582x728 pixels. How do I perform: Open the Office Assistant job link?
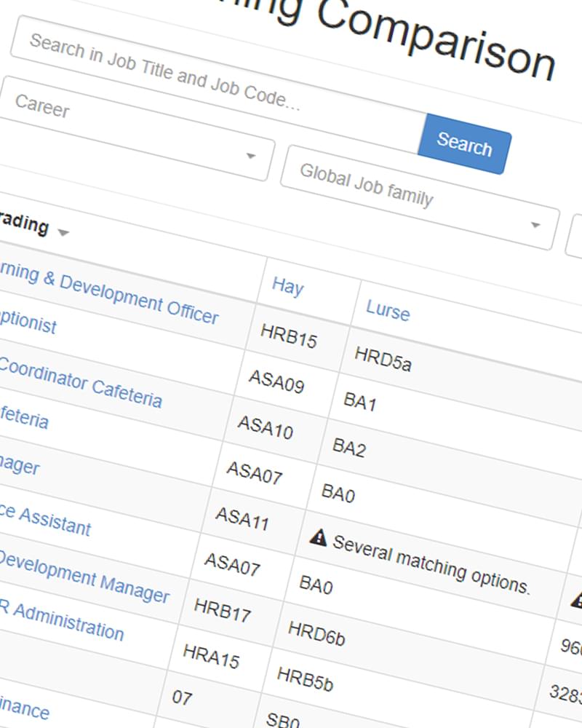(x=46, y=520)
